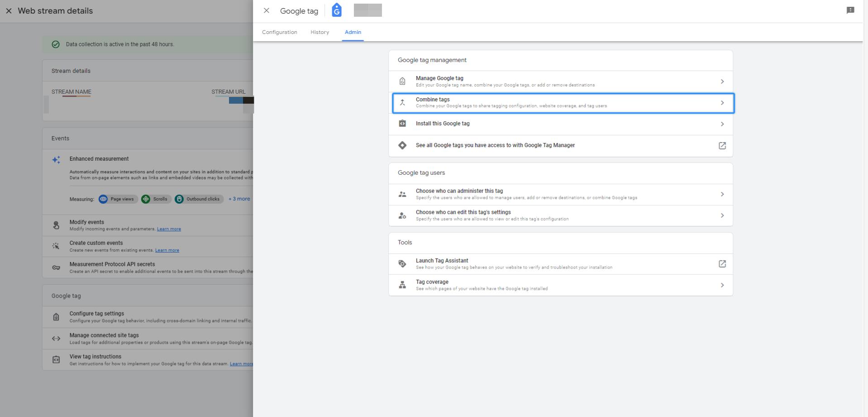
Task: Click the Combine tags merge icon
Action: (x=402, y=103)
